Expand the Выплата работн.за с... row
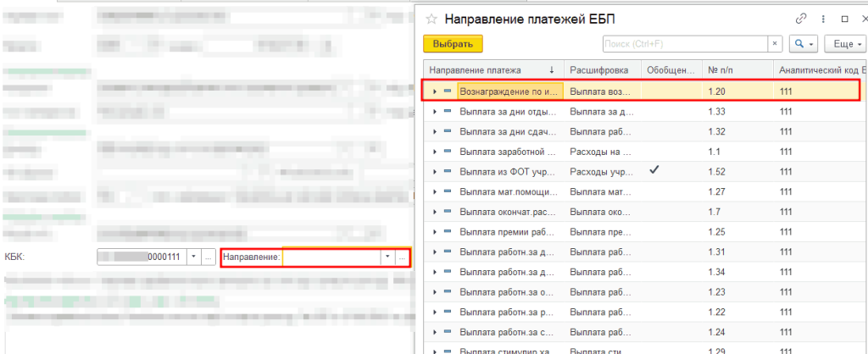868x354 pixels. pos(435,331)
